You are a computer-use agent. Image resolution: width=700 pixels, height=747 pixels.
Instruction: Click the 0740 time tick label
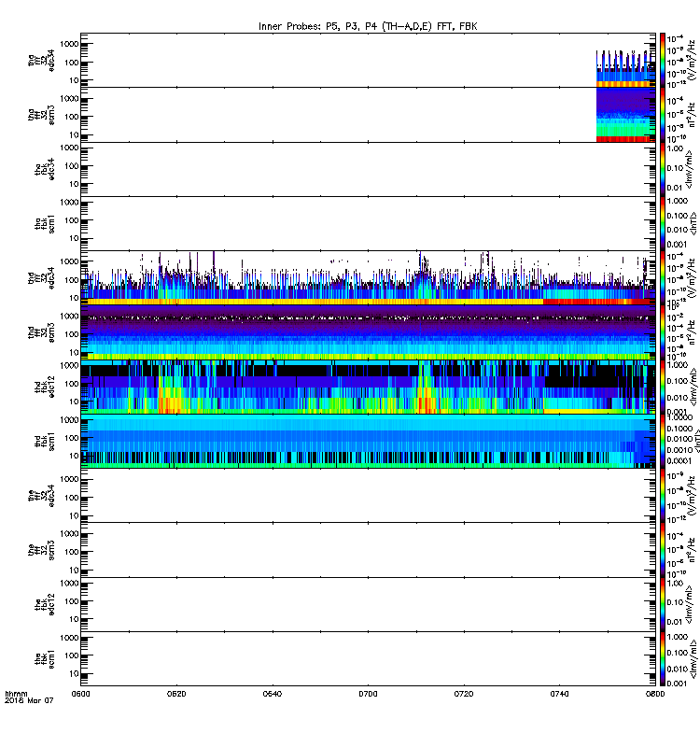[559, 694]
